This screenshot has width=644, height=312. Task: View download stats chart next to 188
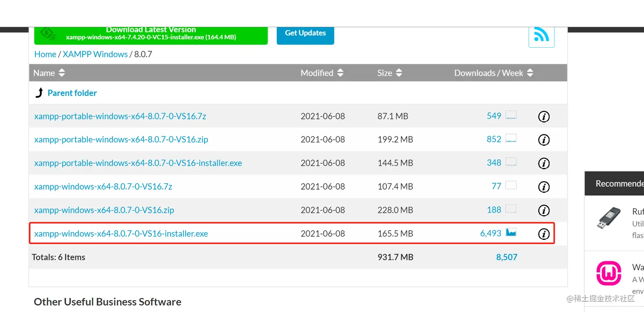pyautogui.click(x=511, y=209)
